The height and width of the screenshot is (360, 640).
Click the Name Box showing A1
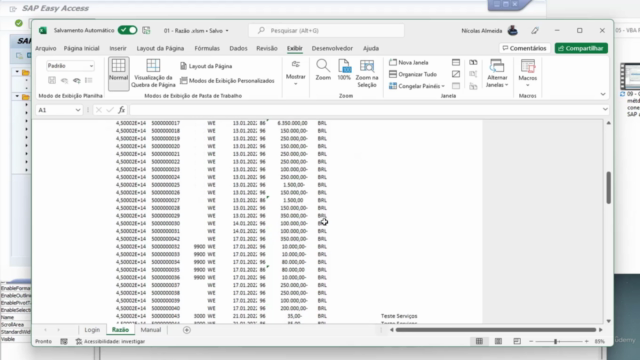point(56,110)
